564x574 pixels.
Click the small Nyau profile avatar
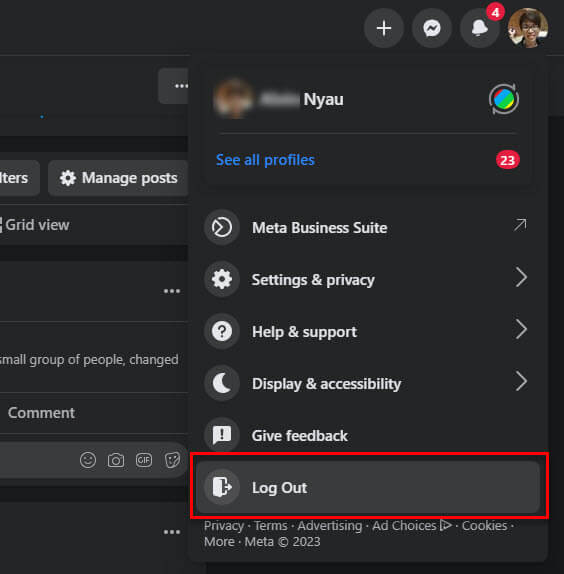click(x=234, y=99)
